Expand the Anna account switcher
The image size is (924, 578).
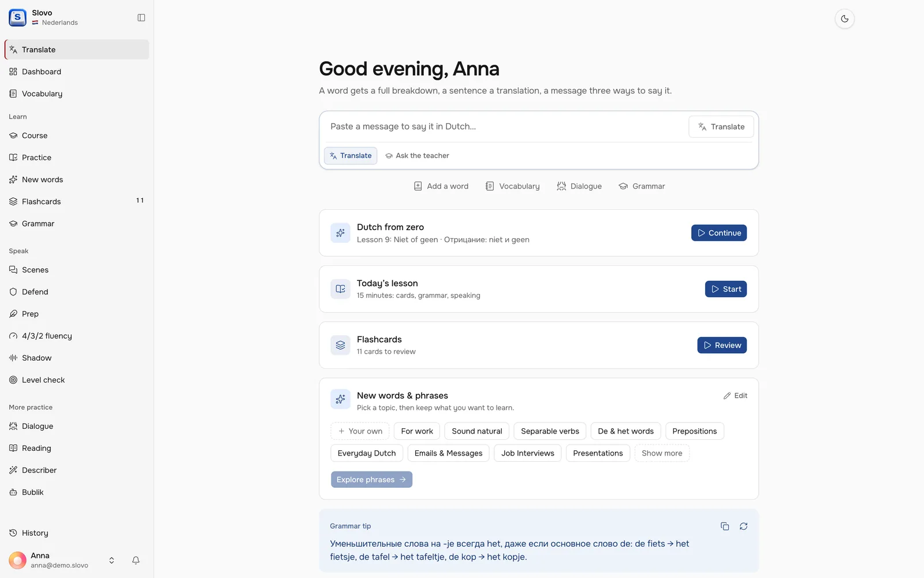click(x=111, y=560)
